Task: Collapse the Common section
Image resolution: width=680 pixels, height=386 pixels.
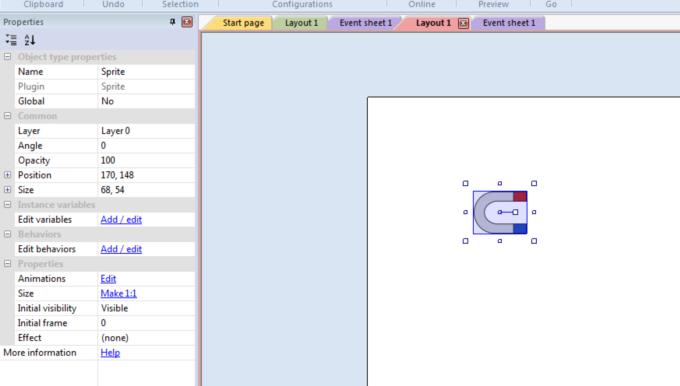Action: pos(7,116)
